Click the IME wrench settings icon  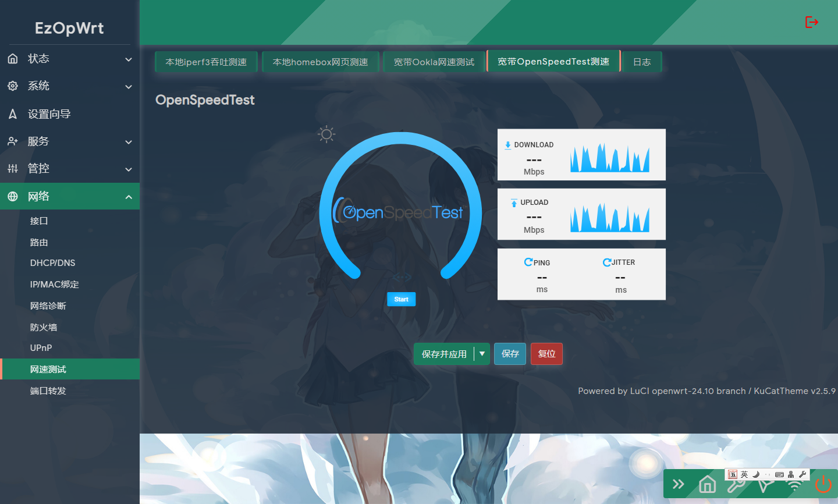[803, 474]
